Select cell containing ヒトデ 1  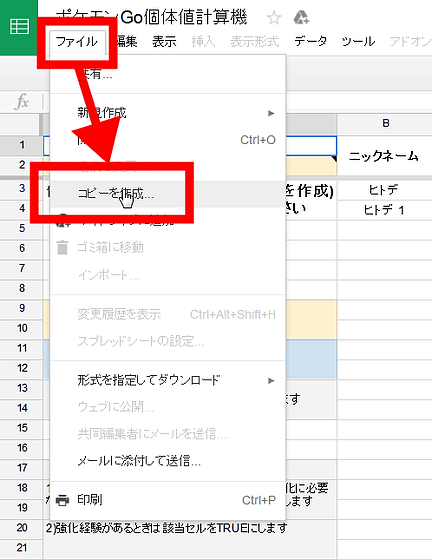tap(385, 210)
